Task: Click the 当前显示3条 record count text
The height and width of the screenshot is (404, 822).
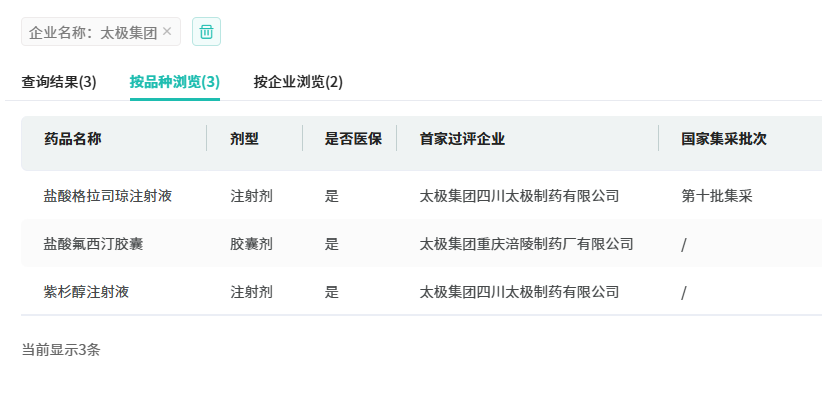Action: click(61, 350)
